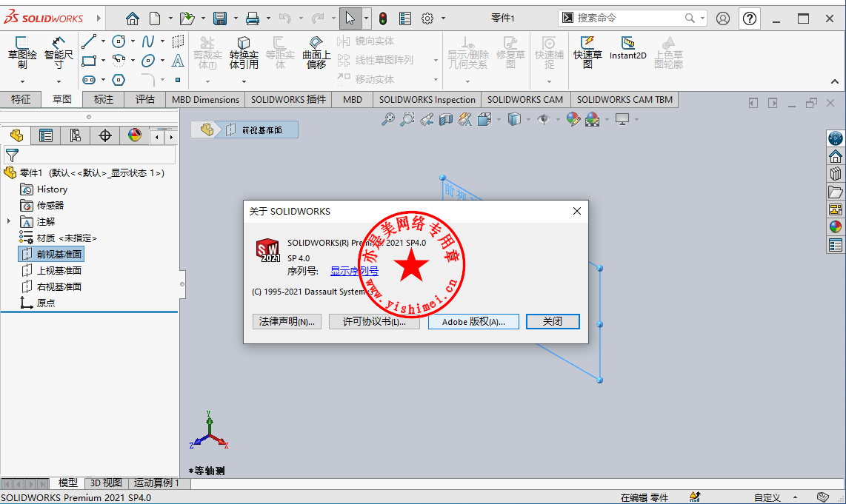Click the Zoom to Fit icon
This screenshot has height=504, width=846.
(x=387, y=119)
